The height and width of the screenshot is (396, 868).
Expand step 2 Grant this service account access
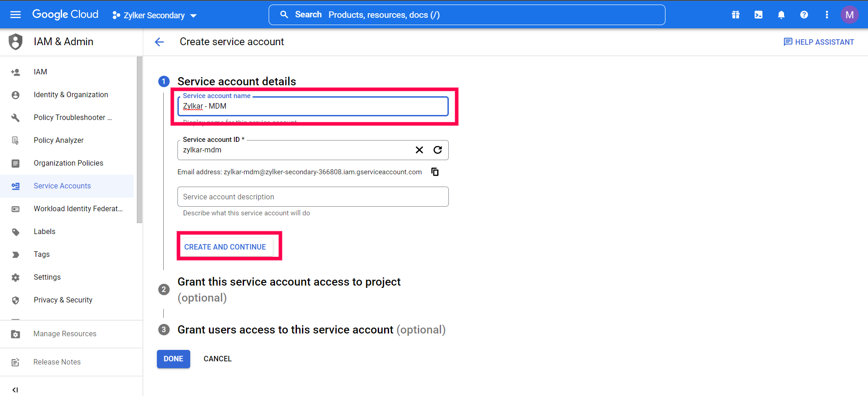tap(289, 290)
